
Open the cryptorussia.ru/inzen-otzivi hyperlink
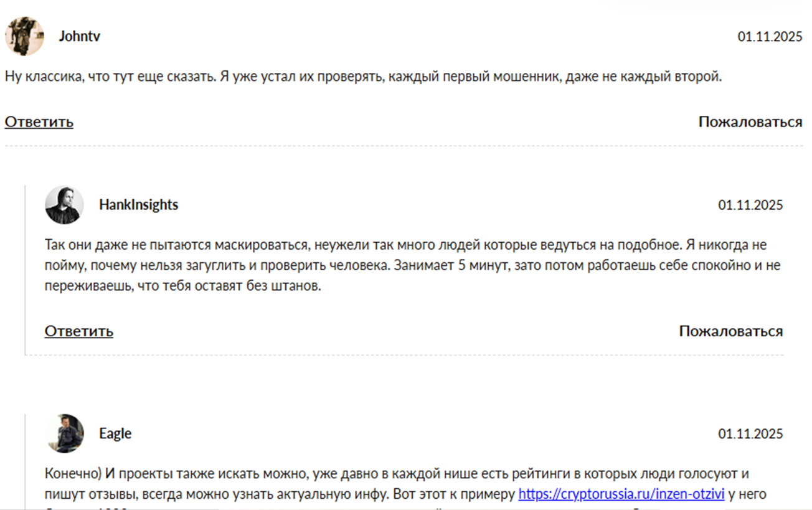click(x=622, y=494)
